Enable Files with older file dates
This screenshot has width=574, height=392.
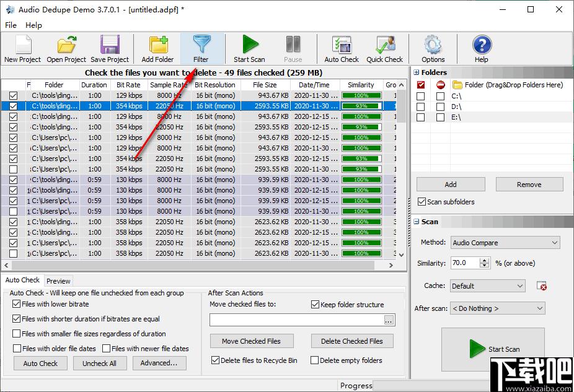17,349
